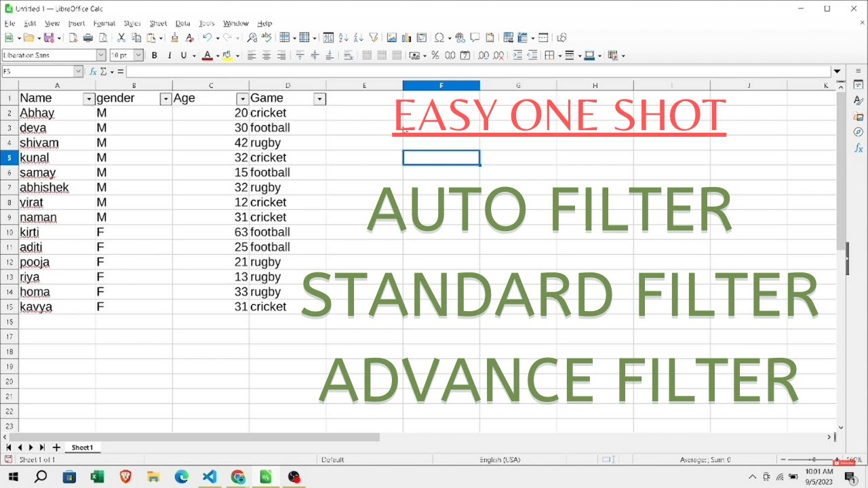This screenshot has height=488, width=868.
Task: Click the Insert Hyperlink icon
Action: tap(460, 38)
